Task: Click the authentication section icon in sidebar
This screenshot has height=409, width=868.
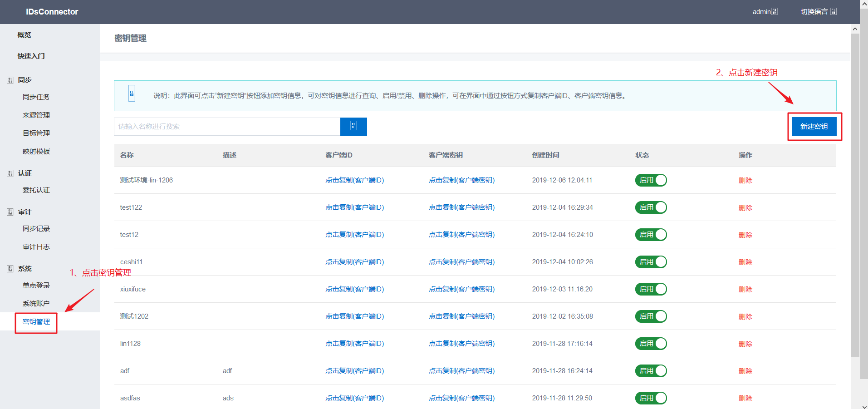Action: 10,173
